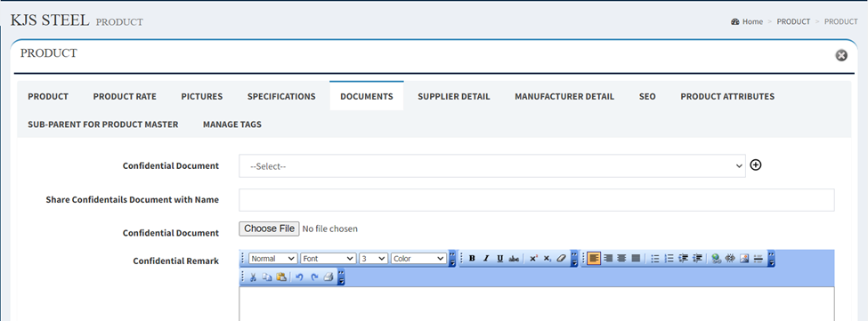The image size is (868, 321).
Task: Switch to the PRODUCT RATE tab
Action: pos(125,96)
